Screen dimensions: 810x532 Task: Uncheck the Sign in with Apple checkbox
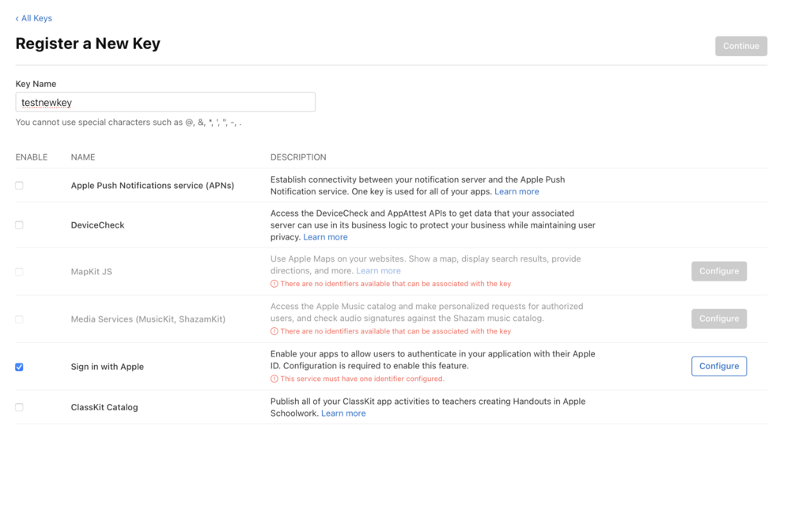pos(19,367)
